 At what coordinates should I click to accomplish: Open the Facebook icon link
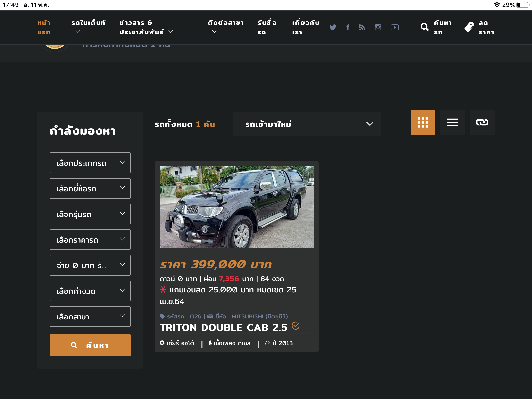tap(348, 27)
